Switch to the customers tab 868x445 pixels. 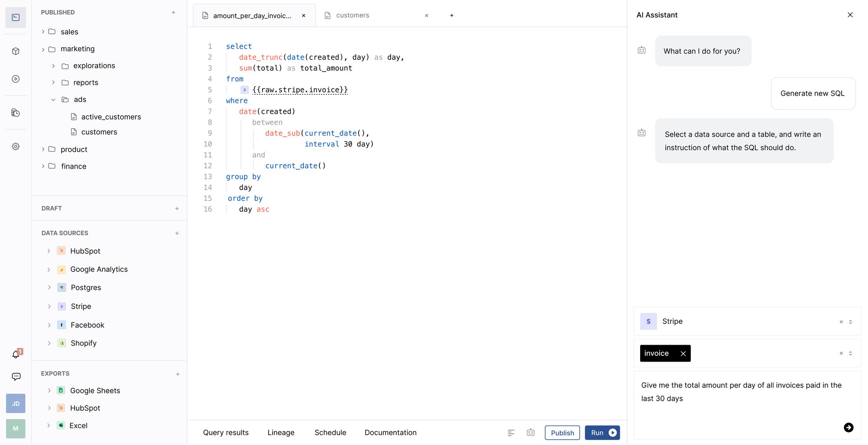tap(352, 15)
